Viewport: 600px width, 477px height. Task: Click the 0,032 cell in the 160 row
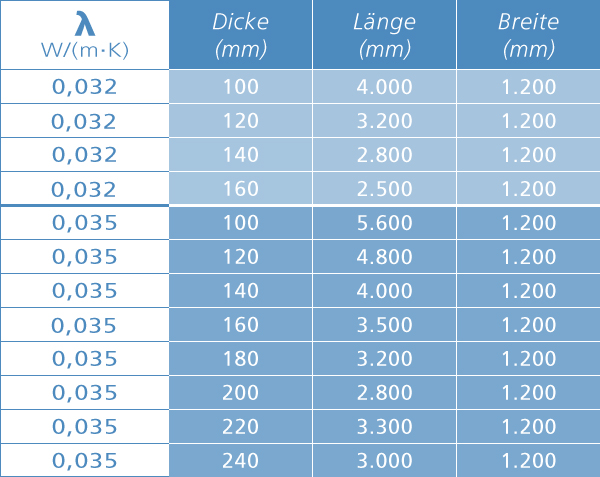pyautogui.click(x=84, y=188)
